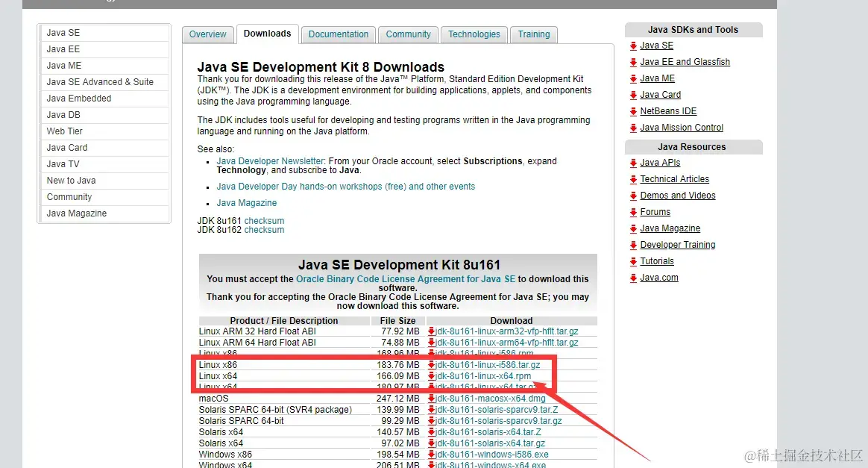
Task: Open the JDK 8u162 checksum link
Action: tap(264, 230)
